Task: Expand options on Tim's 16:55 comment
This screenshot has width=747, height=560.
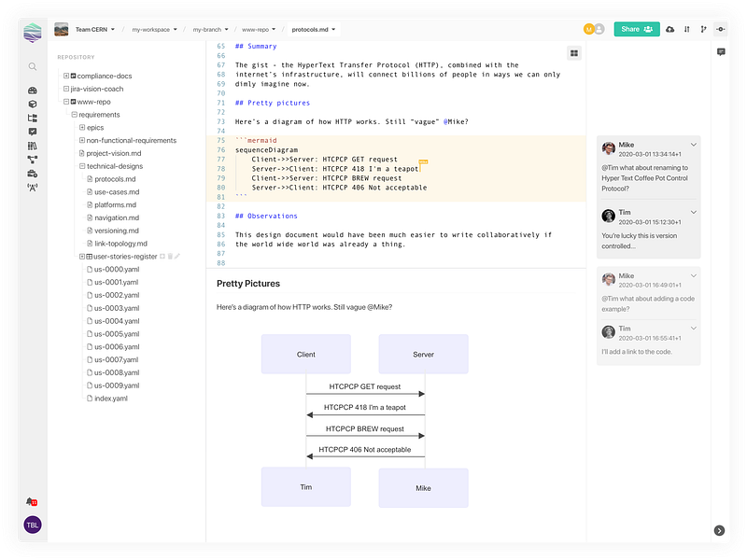Action: [694, 329]
